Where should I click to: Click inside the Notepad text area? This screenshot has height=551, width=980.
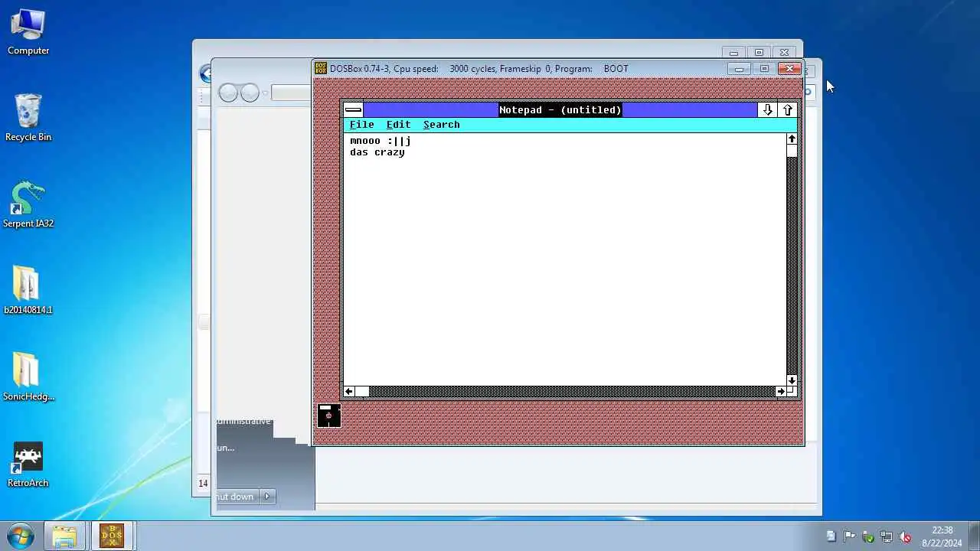point(564,259)
